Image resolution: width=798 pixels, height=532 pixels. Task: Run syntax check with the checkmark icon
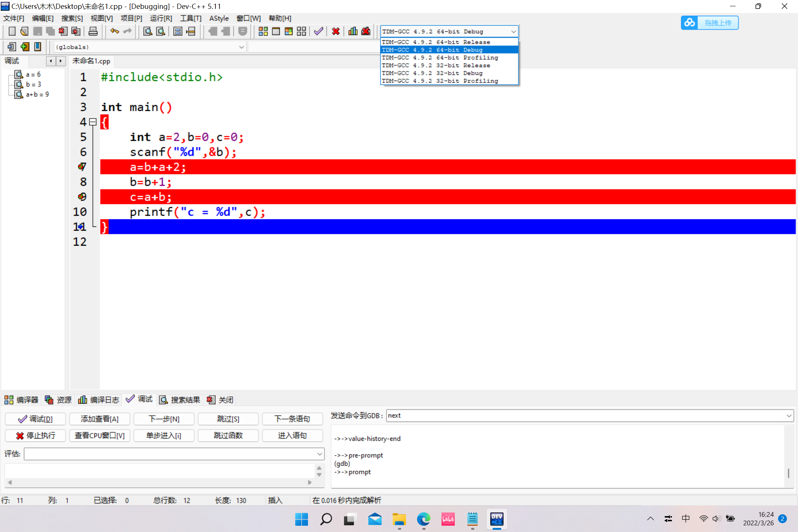pos(318,31)
